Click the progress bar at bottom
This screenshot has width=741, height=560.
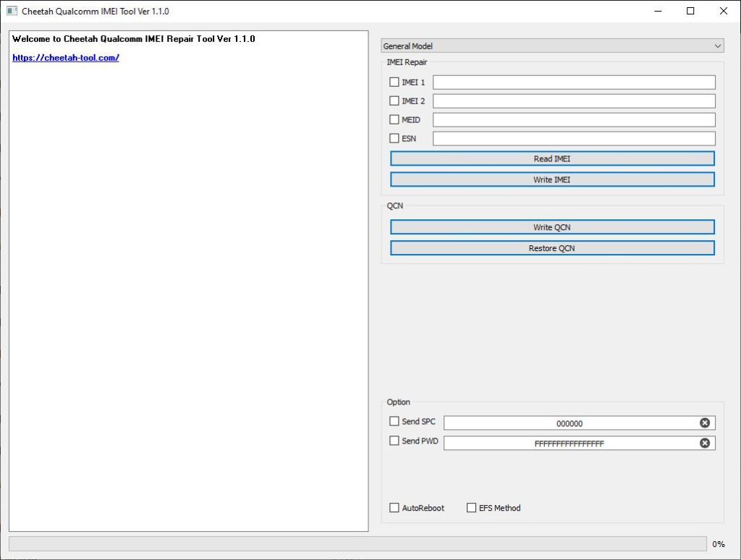tap(355, 543)
